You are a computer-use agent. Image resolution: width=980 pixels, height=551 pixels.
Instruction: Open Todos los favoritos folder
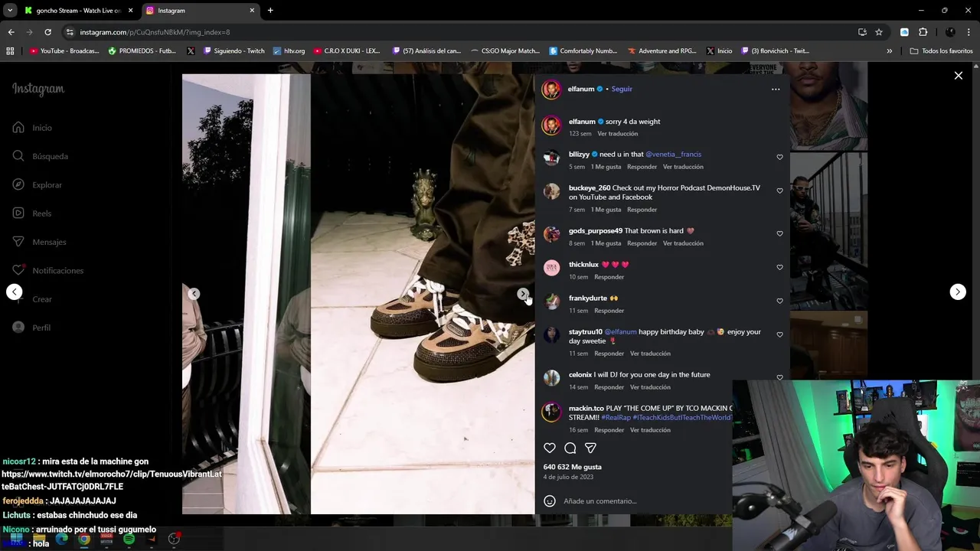[x=942, y=51]
